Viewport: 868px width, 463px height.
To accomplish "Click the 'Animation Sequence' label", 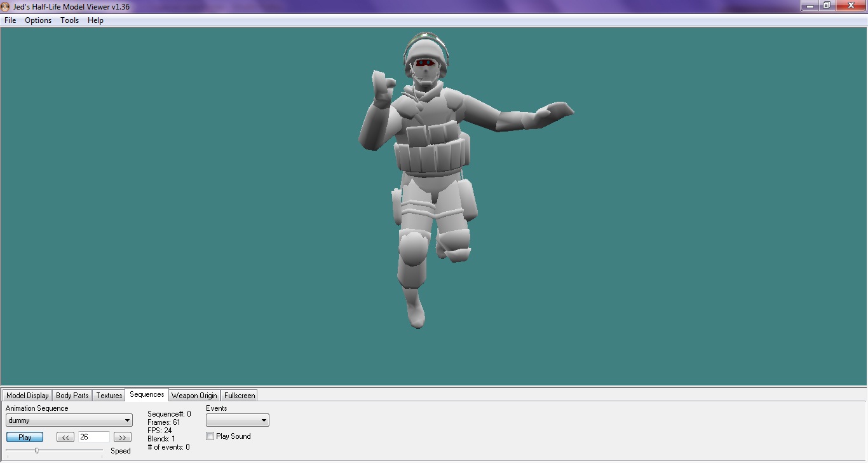I will [x=37, y=408].
